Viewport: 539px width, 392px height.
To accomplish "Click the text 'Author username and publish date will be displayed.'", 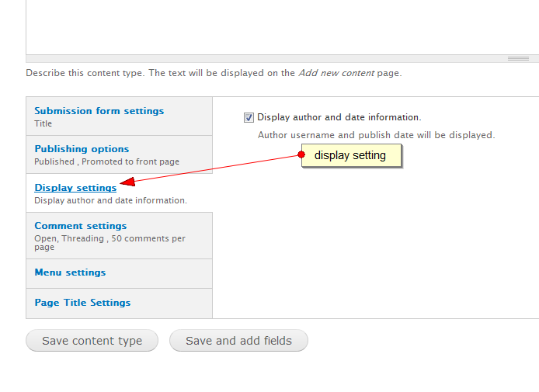I will pyautogui.click(x=377, y=135).
